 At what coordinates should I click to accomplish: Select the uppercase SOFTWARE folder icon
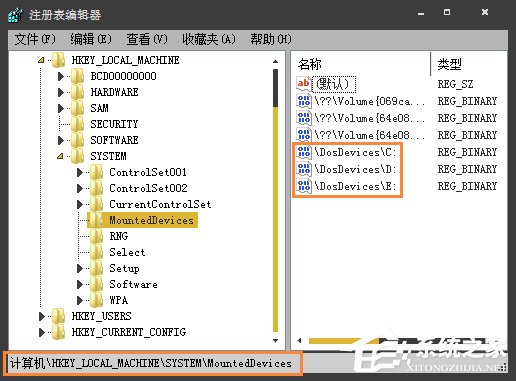pos(78,140)
